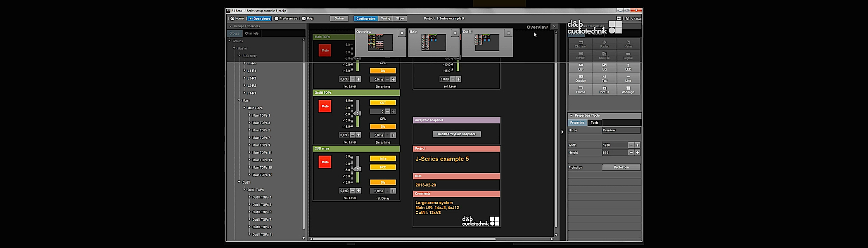Click the Protection button
Viewport: 868px width, 248px height.
[621, 168]
